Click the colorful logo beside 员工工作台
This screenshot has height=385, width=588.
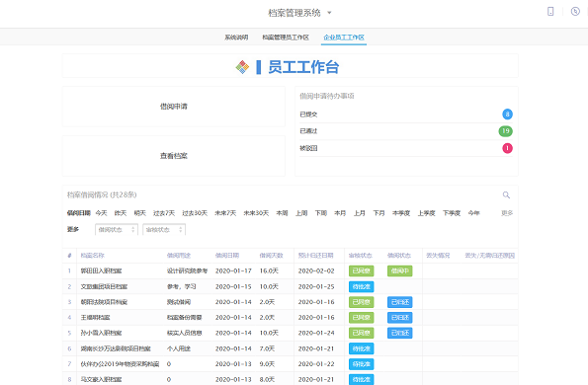pyautogui.click(x=242, y=67)
